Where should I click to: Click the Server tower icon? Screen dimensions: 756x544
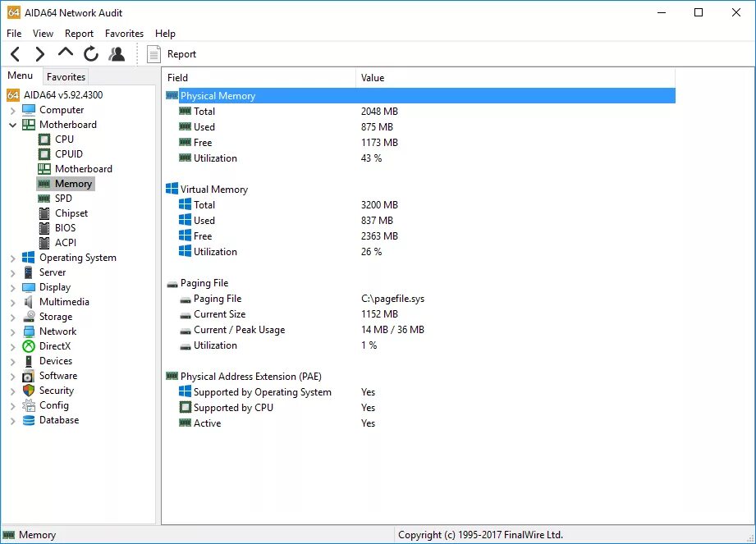[29, 272]
